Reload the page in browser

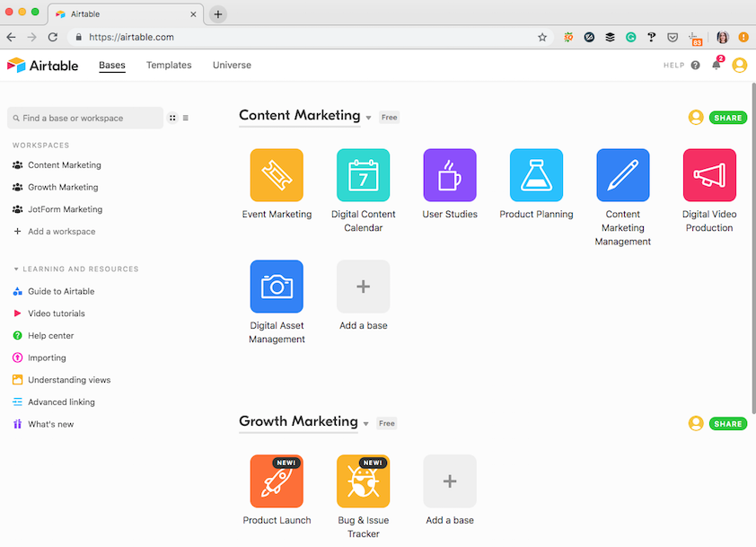[x=53, y=37]
